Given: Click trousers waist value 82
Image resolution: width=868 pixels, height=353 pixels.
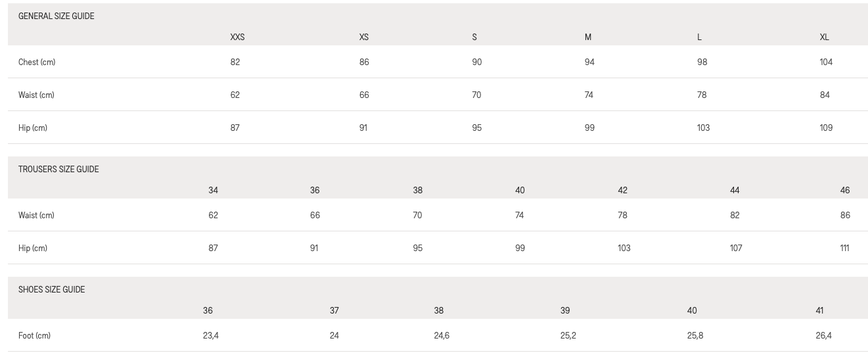Looking at the screenshot, I should 735,215.
